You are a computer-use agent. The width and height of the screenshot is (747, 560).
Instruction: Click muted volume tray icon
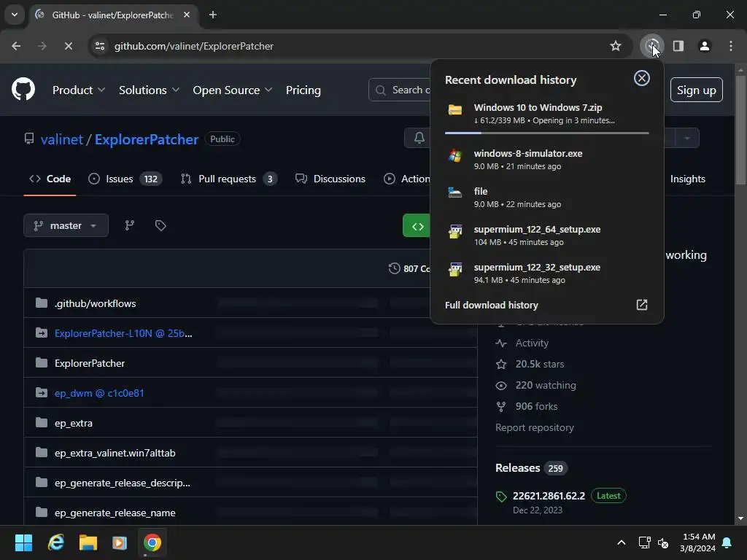click(x=663, y=542)
